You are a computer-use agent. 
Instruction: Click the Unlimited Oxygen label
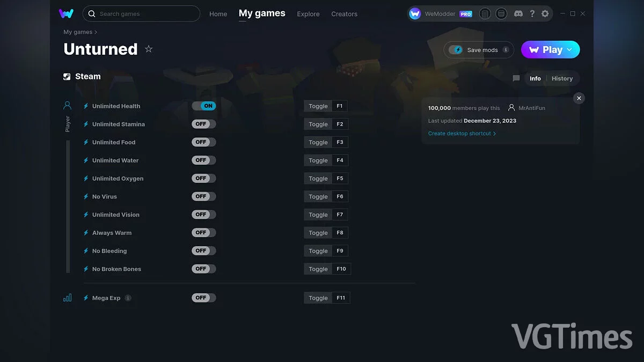click(118, 179)
